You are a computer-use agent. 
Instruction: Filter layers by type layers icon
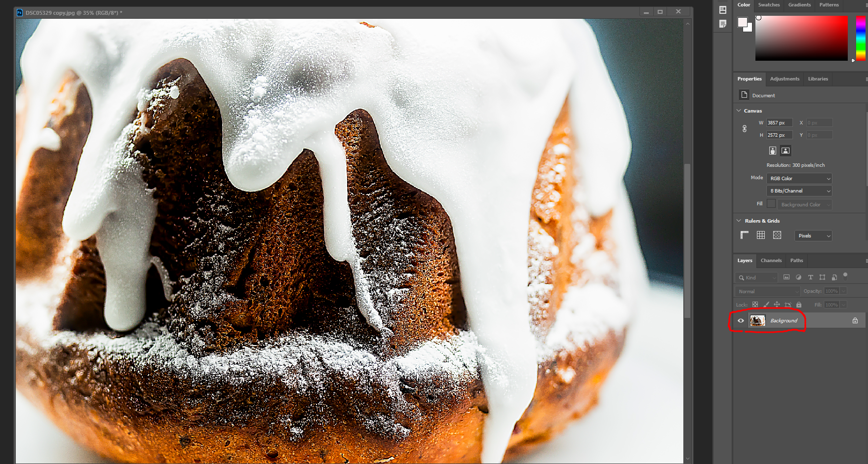pos(810,277)
